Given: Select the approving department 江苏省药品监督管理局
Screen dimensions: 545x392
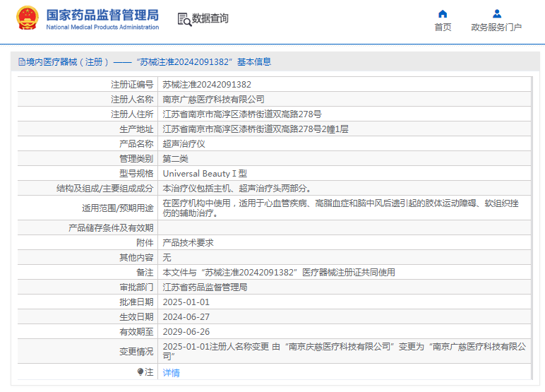Looking at the screenshot, I should click(205, 287).
